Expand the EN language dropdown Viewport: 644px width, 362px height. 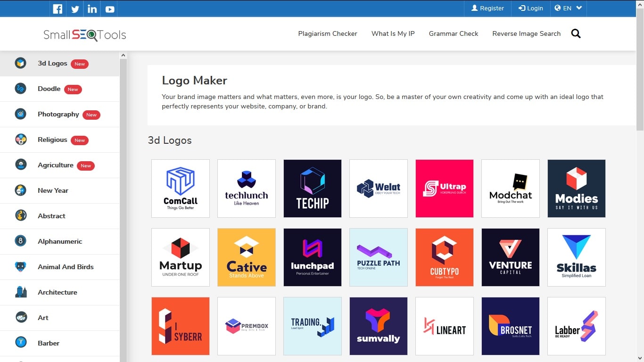569,8
